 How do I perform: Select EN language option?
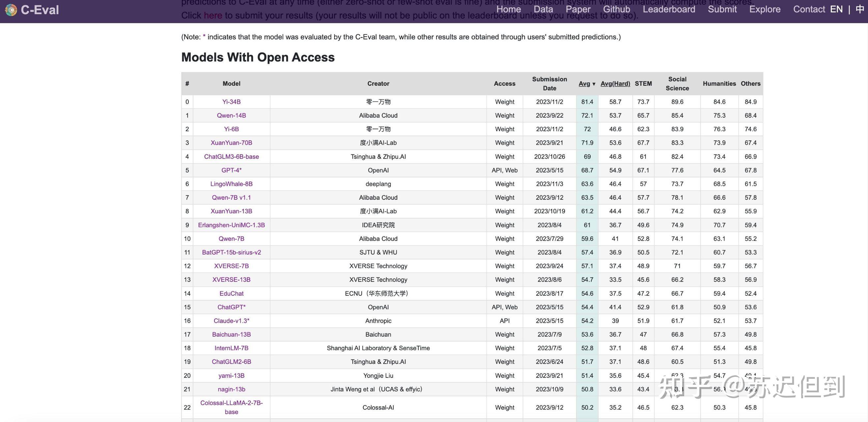(x=836, y=9)
